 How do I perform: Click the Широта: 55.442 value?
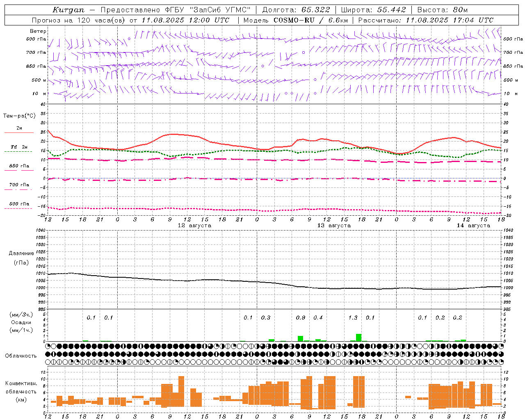[374, 10]
